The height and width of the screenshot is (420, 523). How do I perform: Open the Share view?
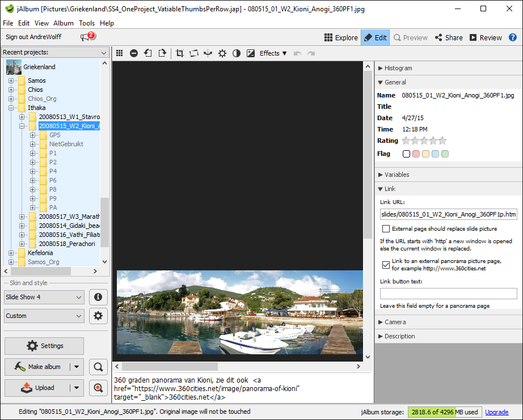click(x=449, y=37)
